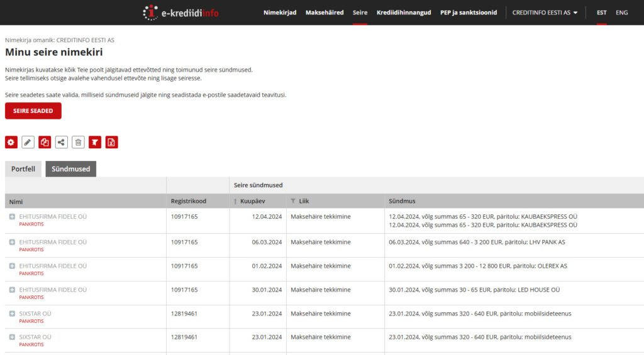Expand EHITUSFIRMA FIDELE OÜ row dated 01.02.2024
644x355 pixels.
click(12, 266)
